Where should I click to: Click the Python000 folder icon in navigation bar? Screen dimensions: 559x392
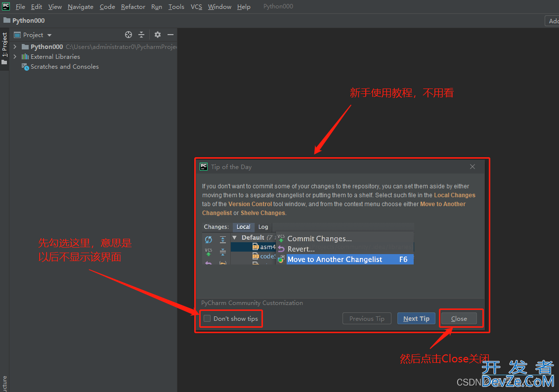pyautogui.click(x=7, y=20)
